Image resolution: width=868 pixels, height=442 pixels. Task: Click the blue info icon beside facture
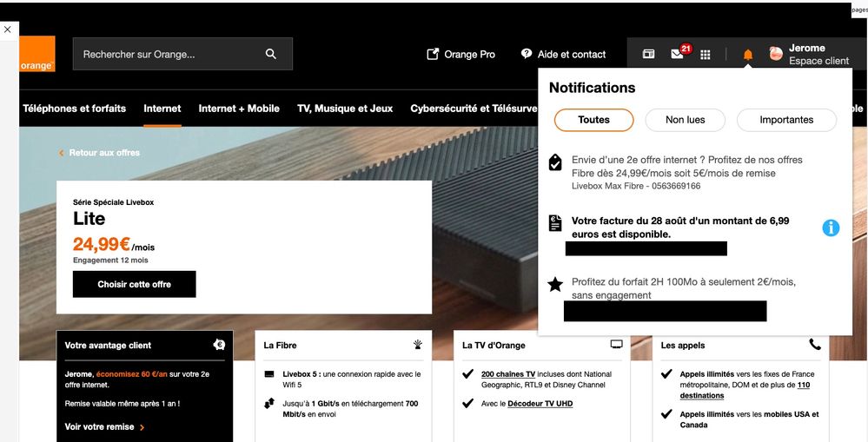831,228
